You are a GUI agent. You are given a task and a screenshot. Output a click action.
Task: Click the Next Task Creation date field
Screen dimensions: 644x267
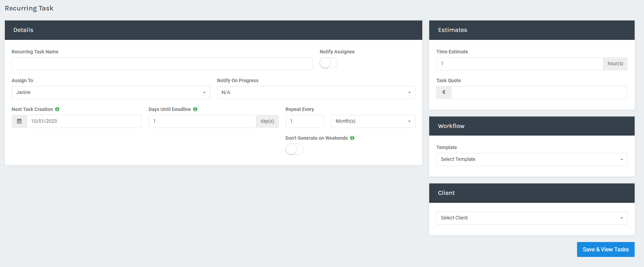point(84,121)
